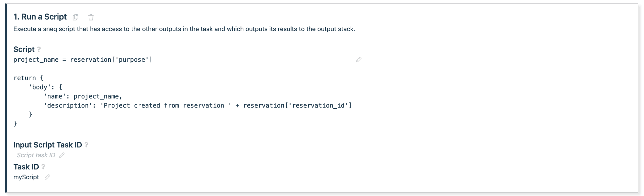The height and width of the screenshot is (196, 644).
Task: Click the 'name': project_name line
Action: (x=83, y=96)
